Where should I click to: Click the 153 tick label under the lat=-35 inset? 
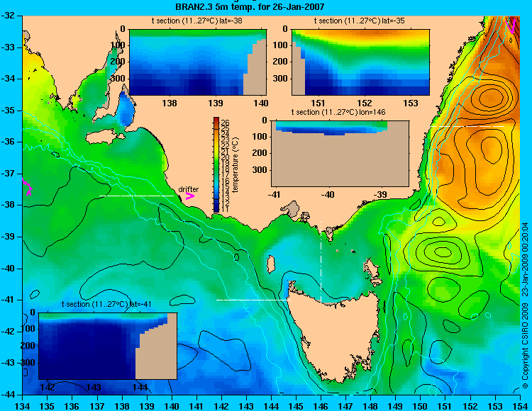pyautogui.click(x=411, y=103)
